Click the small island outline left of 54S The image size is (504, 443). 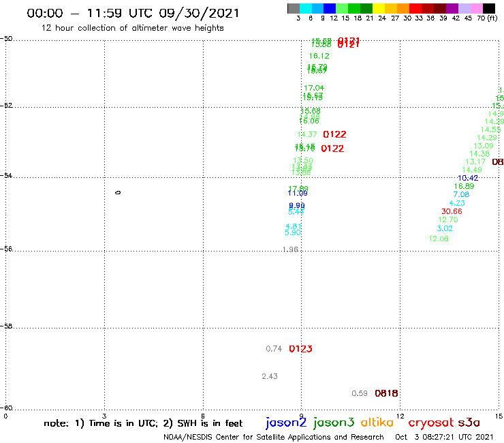(118, 193)
